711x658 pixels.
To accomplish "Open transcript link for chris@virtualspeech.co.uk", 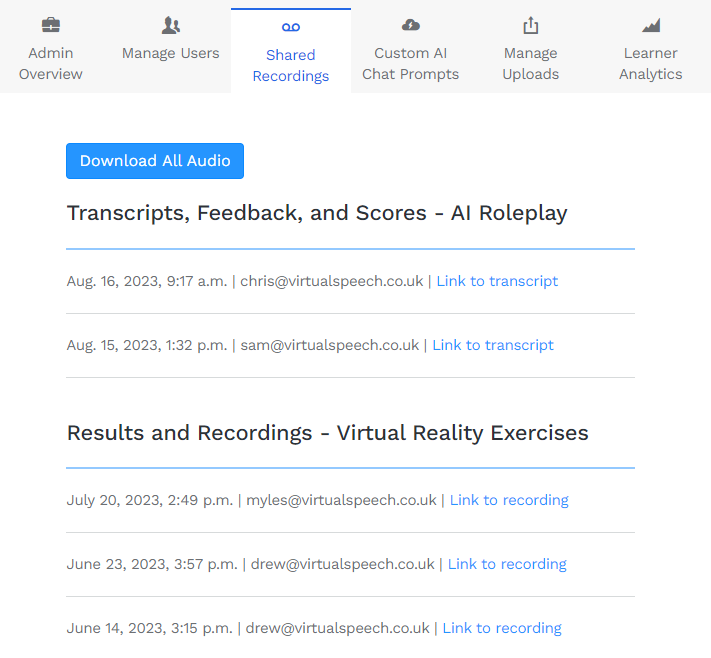I will point(497,281).
